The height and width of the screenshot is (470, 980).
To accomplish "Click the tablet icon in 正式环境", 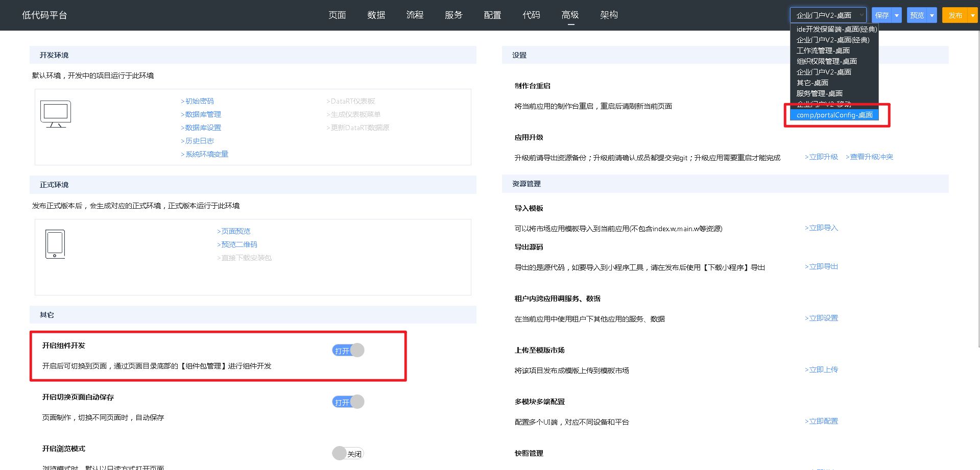I will click(55, 243).
